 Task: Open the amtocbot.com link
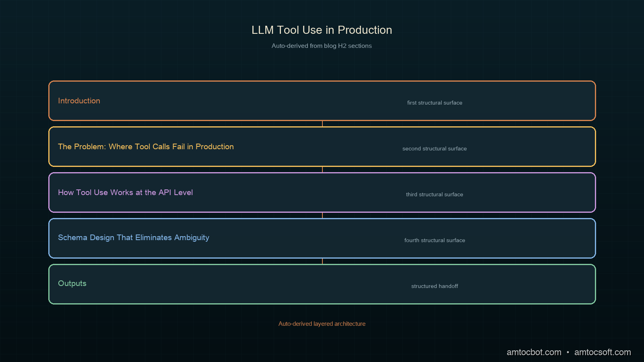click(x=534, y=352)
